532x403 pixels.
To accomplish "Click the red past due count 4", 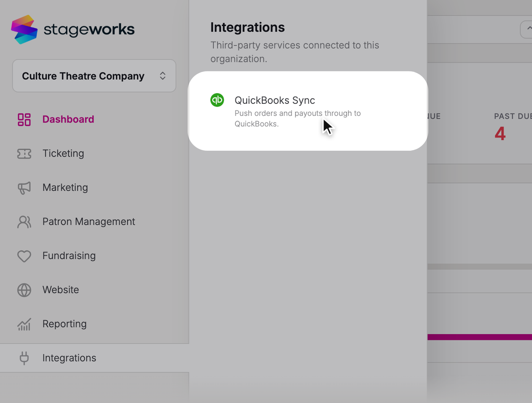I will click(500, 134).
